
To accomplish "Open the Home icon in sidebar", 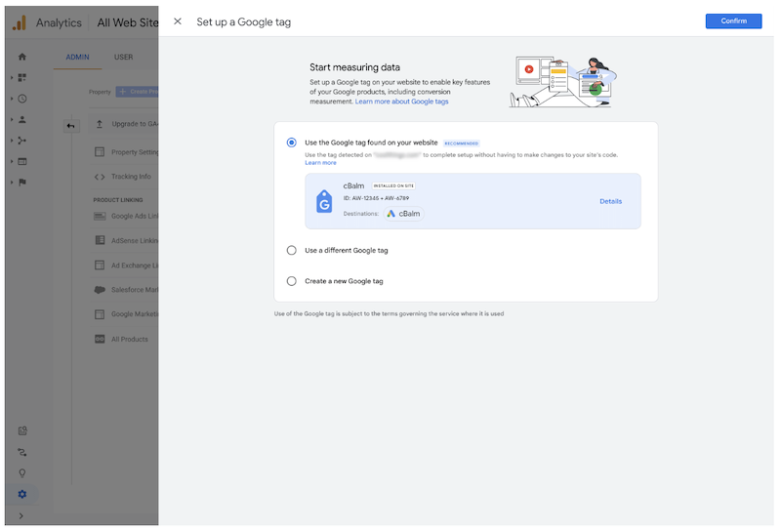I will [x=21, y=57].
